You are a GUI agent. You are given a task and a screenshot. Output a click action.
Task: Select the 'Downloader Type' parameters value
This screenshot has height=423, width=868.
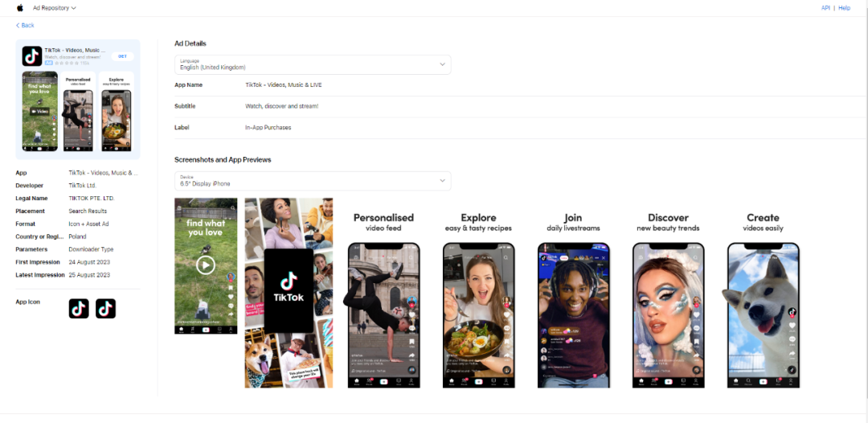click(x=91, y=249)
